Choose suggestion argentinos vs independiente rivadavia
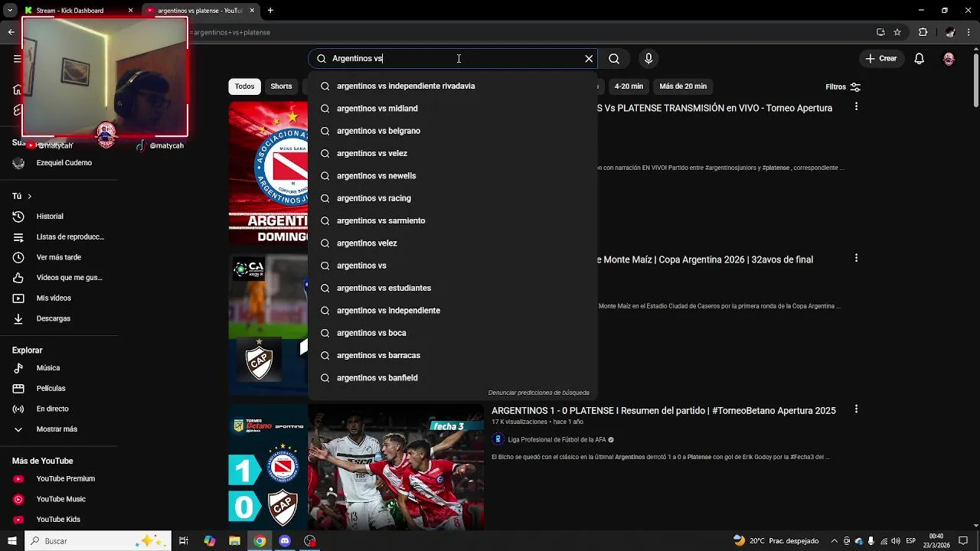980x551 pixels. [x=452, y=86]
